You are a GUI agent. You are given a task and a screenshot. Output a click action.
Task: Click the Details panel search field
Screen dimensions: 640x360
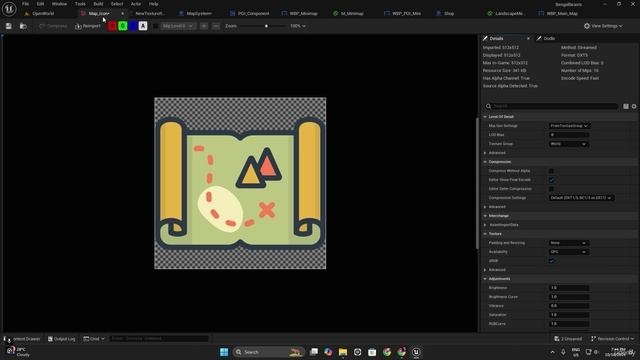tap(551, 106)
